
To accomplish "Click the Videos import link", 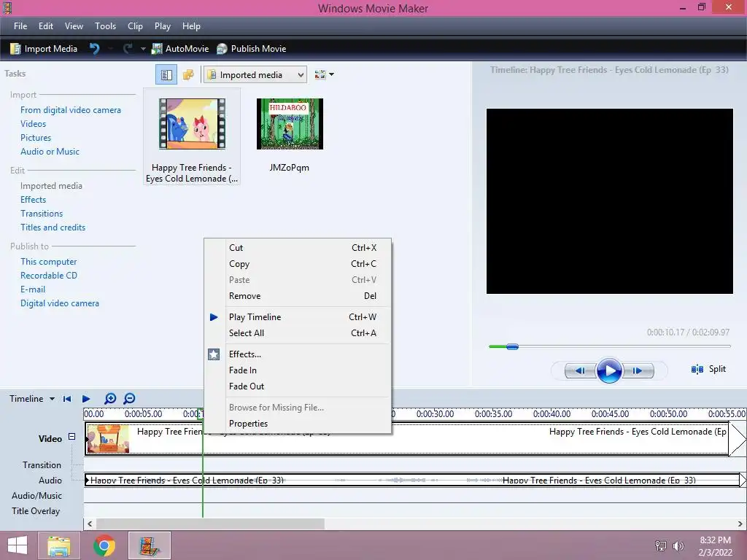I will tap(34, 124).
